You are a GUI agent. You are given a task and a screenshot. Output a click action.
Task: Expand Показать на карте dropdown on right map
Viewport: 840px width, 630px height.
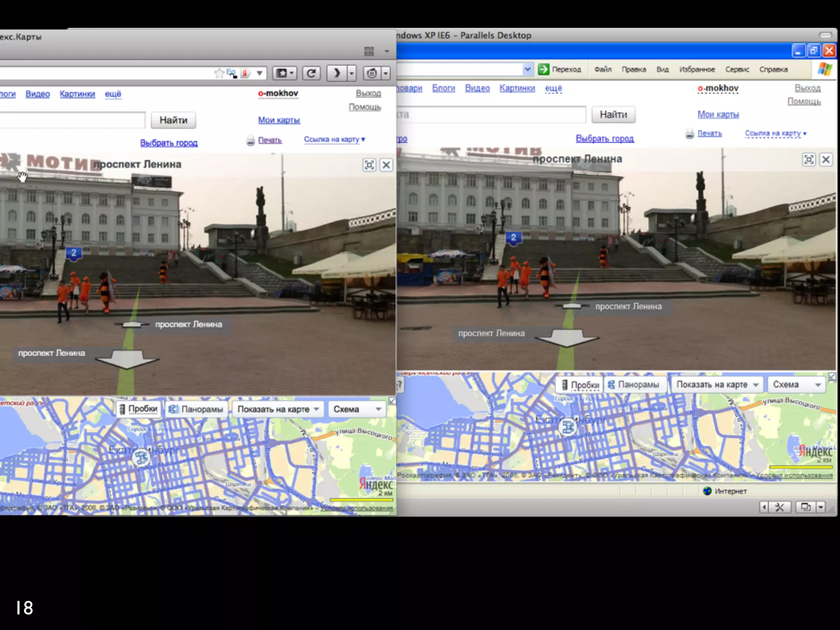pyautogui.click(x=717, y=385)
